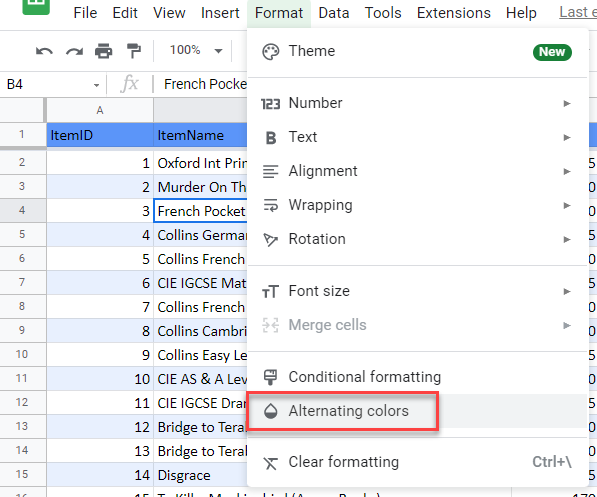597x497 pixels.
Task: Click the Clear formatting icon
Action: (271, 463)
